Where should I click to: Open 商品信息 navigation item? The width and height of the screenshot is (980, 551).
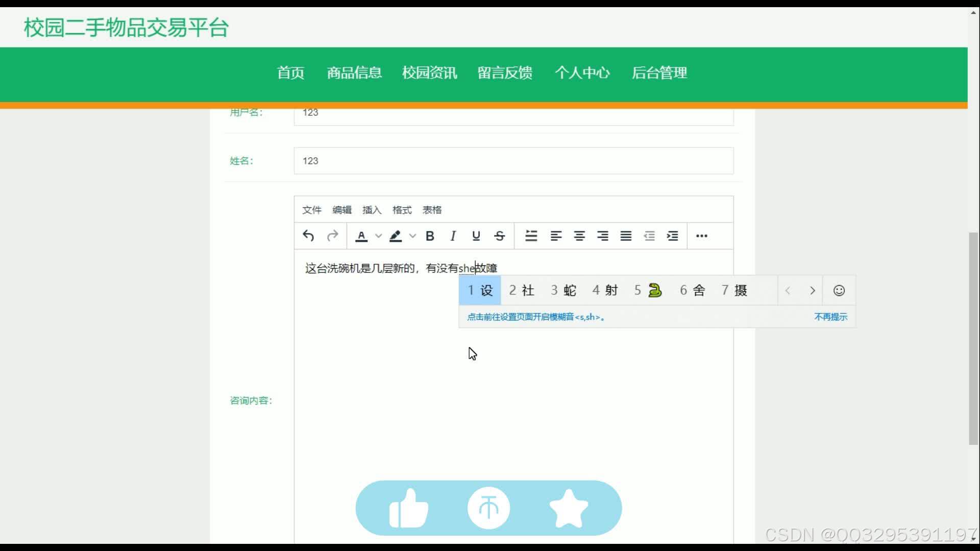(x=354, y=73)
